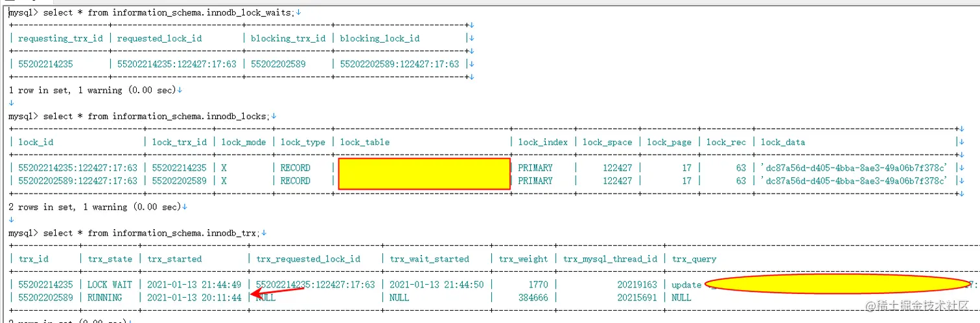
Task: Select the trx_weight column header
Action: [523, 258]
